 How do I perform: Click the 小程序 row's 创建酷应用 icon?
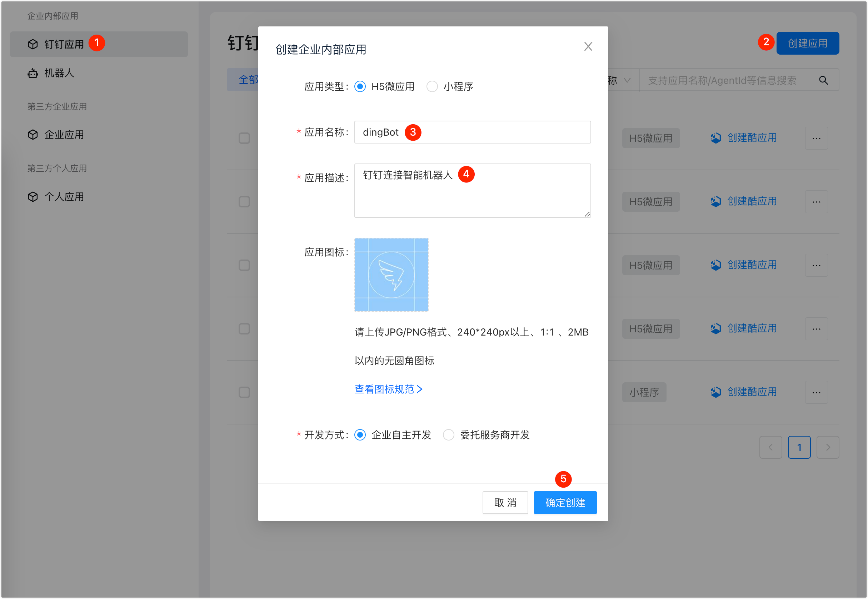tap(715, 392)
